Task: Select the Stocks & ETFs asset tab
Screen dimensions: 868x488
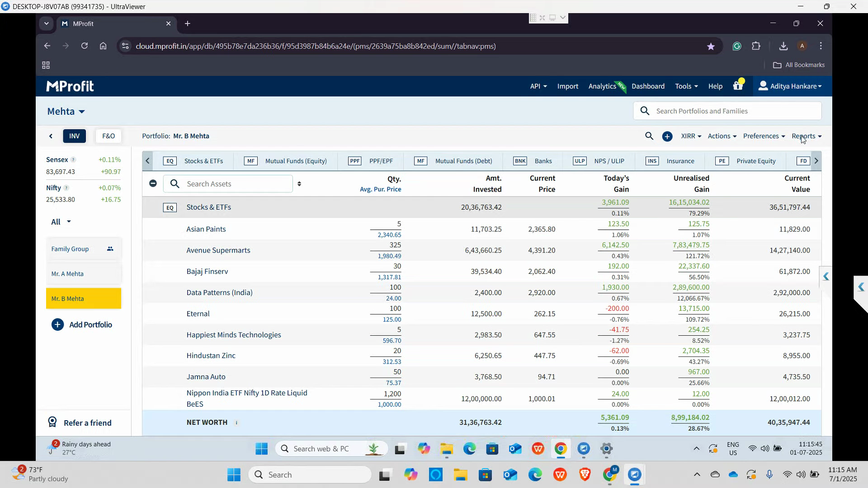Action: (x=193, y=161)
